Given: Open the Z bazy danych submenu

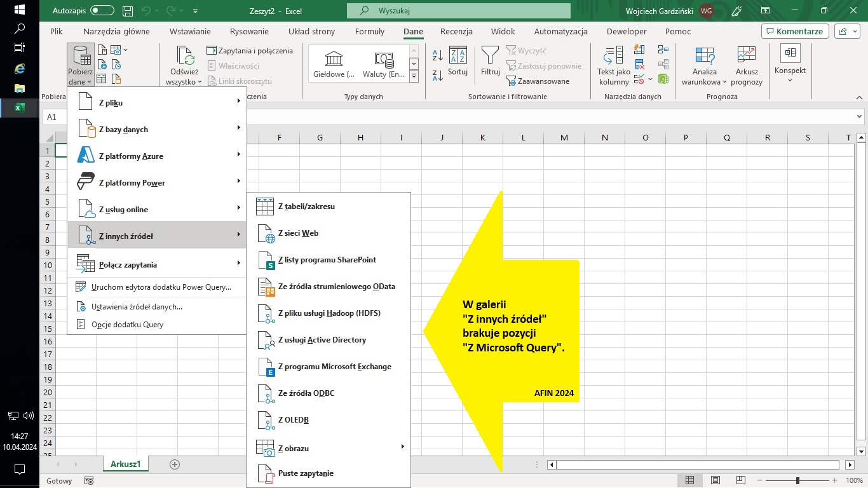Looking at the screenshot, I should pos(156,130).
